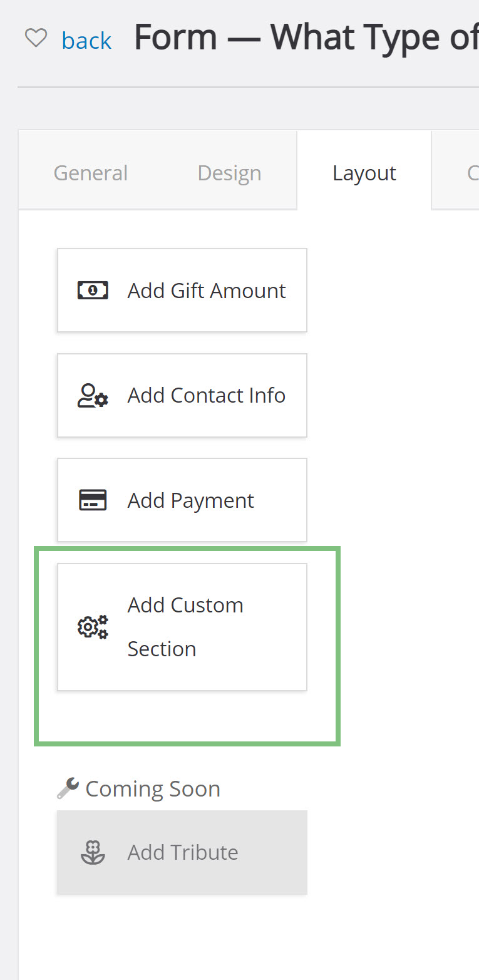Click the disabled Add Tribute button
This screenshot has width=479, height=980.
(x=182, y=852)
